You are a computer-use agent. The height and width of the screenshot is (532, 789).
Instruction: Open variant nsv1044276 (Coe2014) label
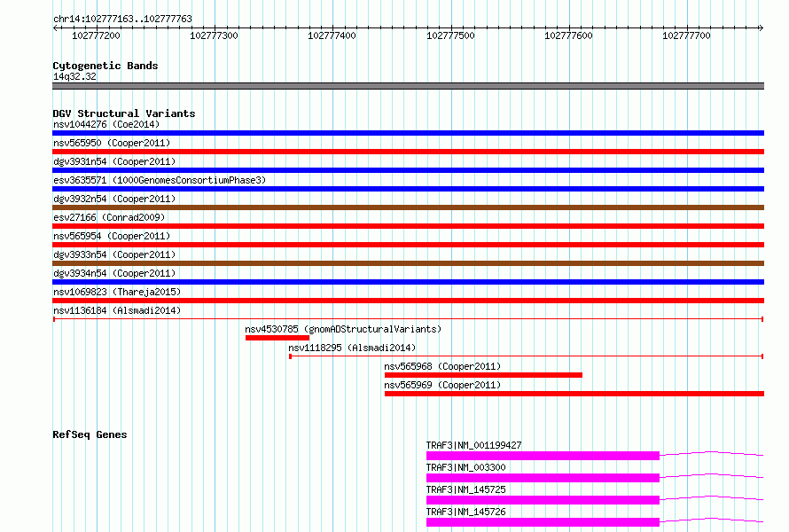106,124
